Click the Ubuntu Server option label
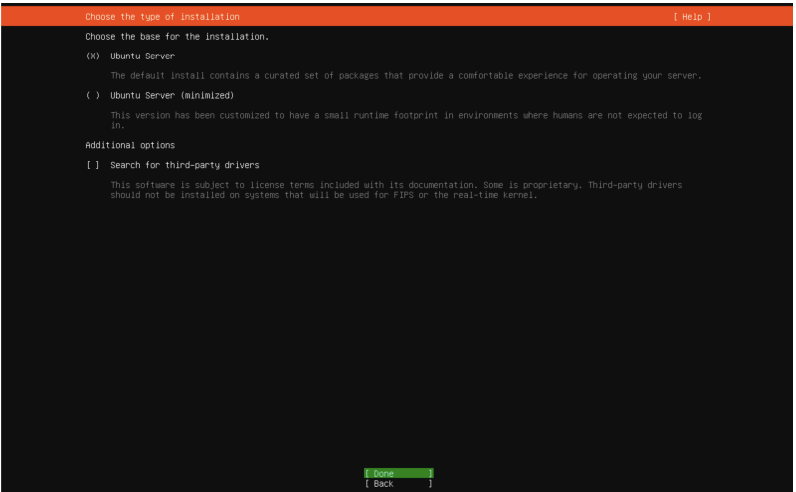 [142, 56]
